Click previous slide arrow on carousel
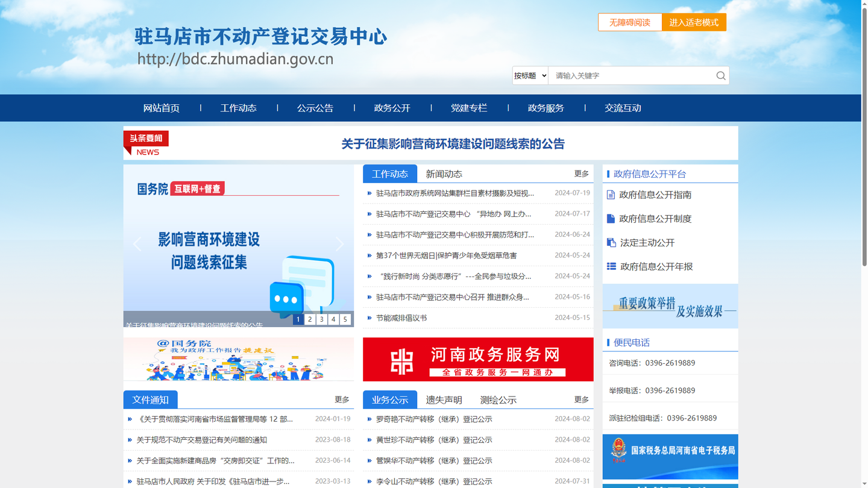Image resolution: width=868 pixels, height=488 pixels. [x=137, y=243]
